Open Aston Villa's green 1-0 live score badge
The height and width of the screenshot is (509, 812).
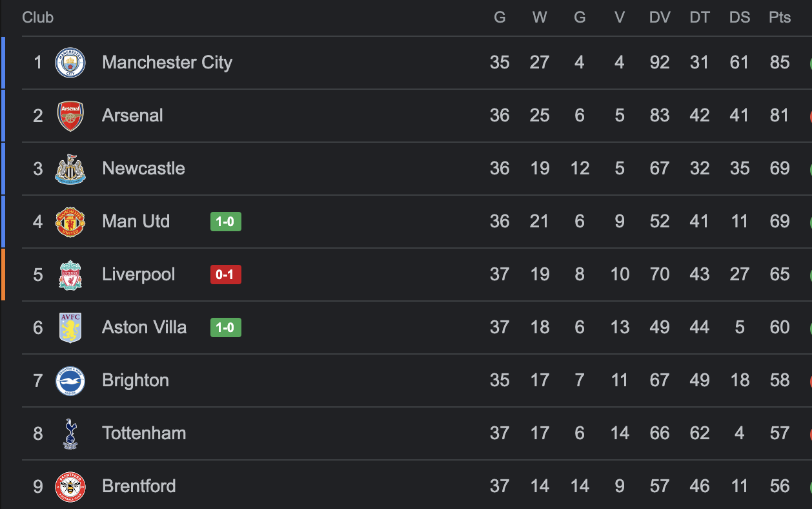(x=225, y=327)
